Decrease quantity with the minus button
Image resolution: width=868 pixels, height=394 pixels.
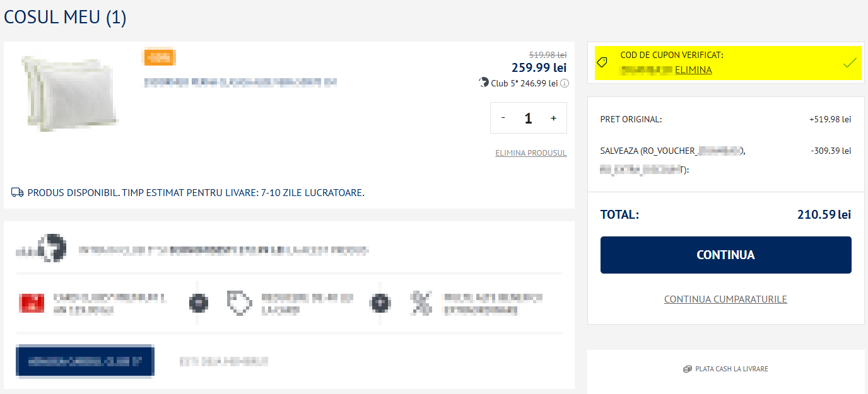(x=503, y=118)
